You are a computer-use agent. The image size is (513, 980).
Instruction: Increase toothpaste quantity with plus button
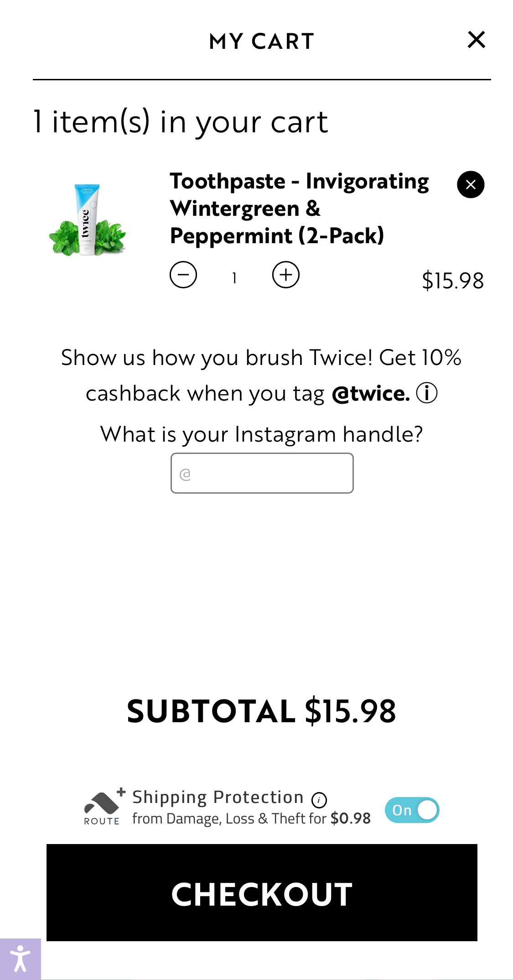(x=285, y=275)
